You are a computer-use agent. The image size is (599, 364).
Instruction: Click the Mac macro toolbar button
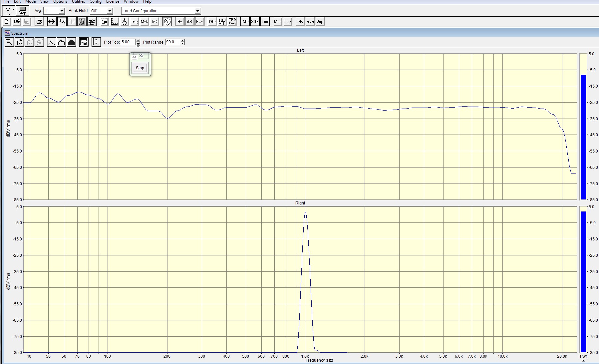(277, 22)
